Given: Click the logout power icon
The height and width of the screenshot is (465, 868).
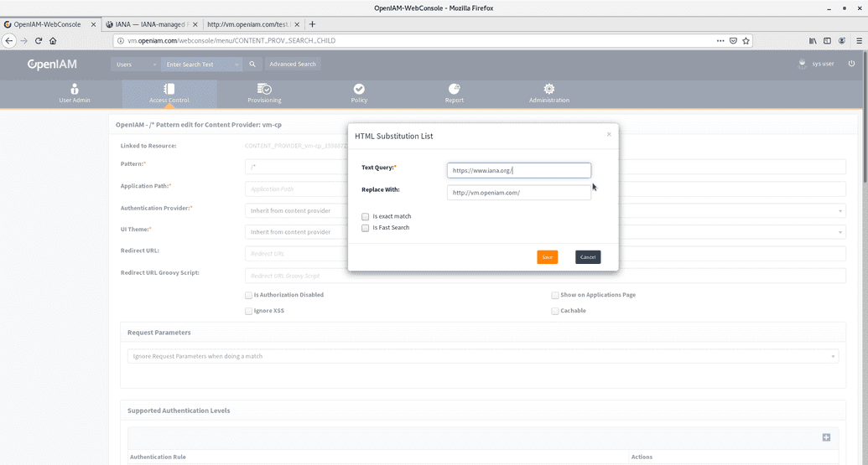Looking at the screenshot, I should [852, 64].
